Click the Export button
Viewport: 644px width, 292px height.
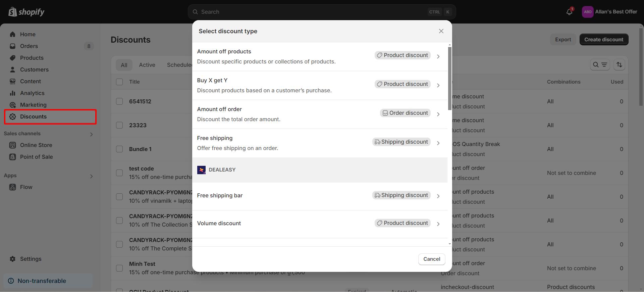coord(563,40)
